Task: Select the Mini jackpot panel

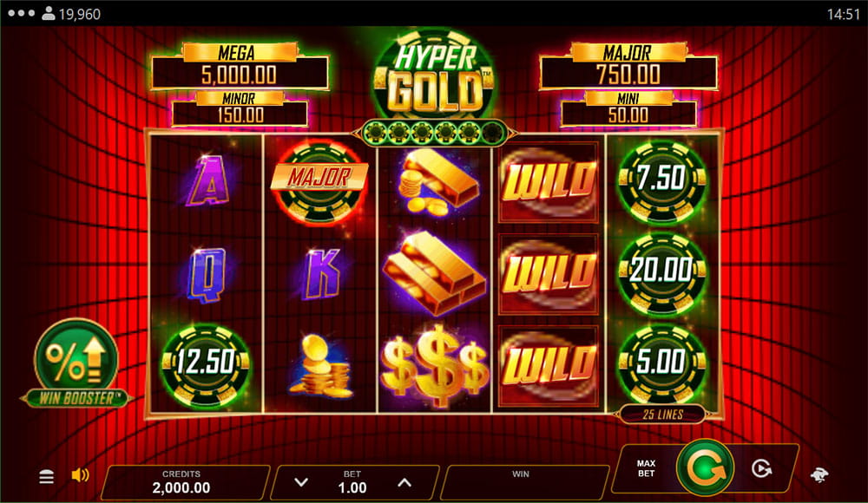Action: (628, 108)
